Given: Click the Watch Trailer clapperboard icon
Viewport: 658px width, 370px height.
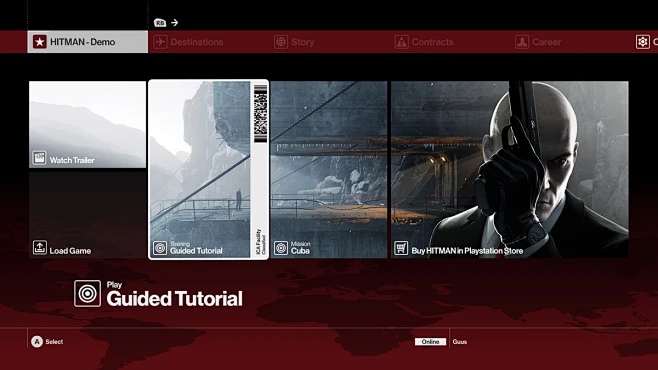Looking at the screenshot, I should (39, 158).
